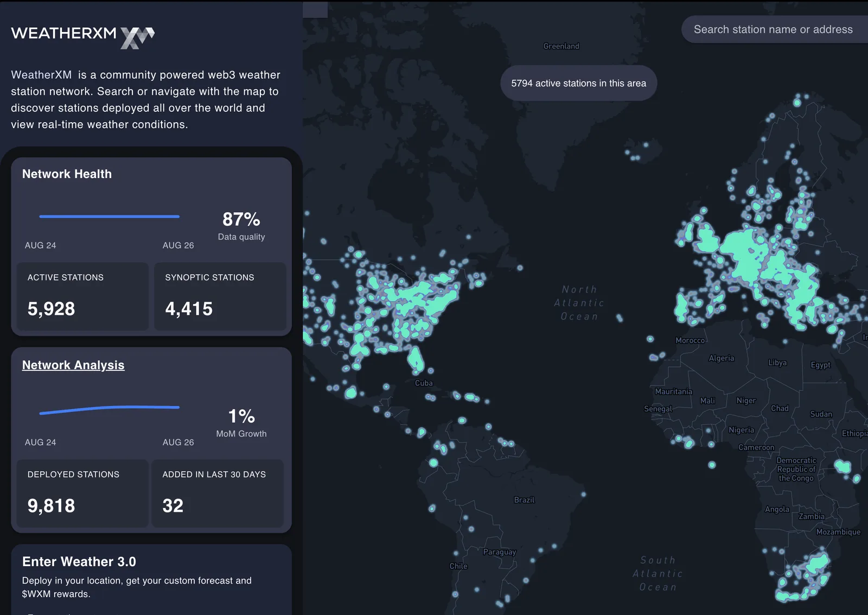868x615 pixels.
Task: Click the Network Analysis growth line chart
Action: [x=109, y=409]
